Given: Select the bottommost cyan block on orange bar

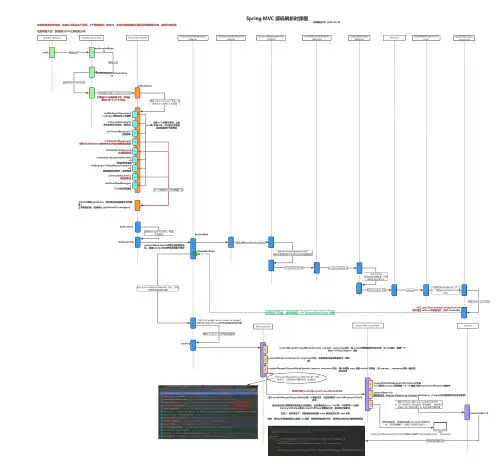Looking at the screenshot, I should coord(135,186).
